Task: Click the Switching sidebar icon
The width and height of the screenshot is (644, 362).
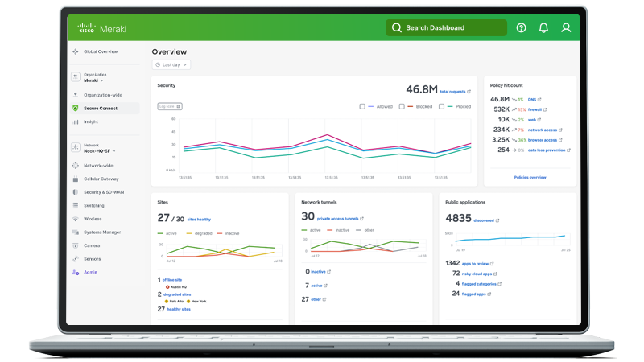Action: click(75, 206)
